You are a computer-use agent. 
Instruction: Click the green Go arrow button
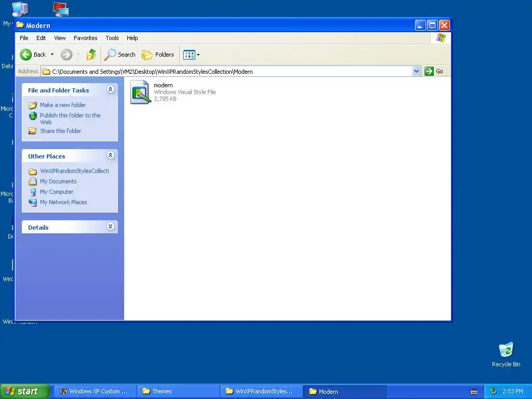[429, 71]
